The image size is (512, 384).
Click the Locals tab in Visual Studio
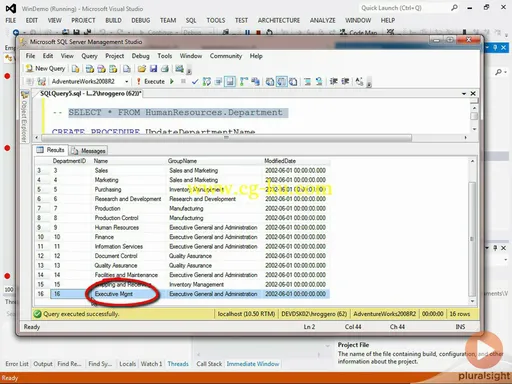128,364
